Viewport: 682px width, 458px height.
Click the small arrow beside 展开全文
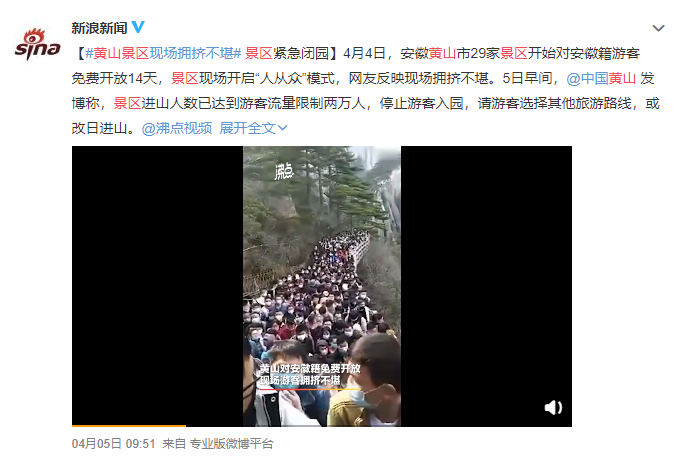282,128
